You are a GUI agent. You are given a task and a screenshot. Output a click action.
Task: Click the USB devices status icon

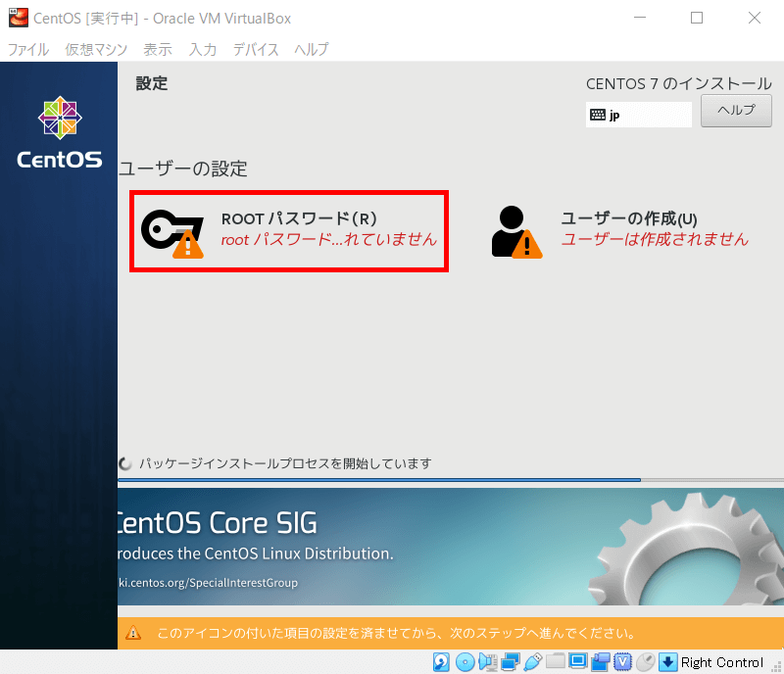click(x=532, y=662)
